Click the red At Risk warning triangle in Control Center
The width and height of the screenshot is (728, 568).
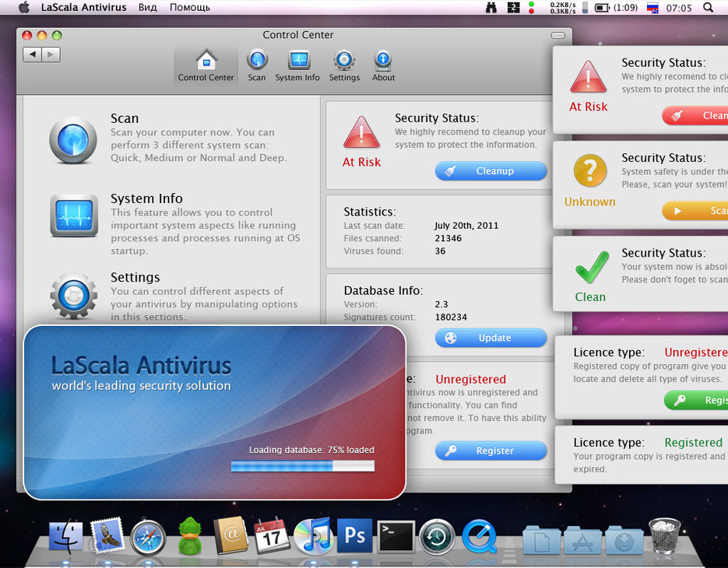tap(361, 132)
